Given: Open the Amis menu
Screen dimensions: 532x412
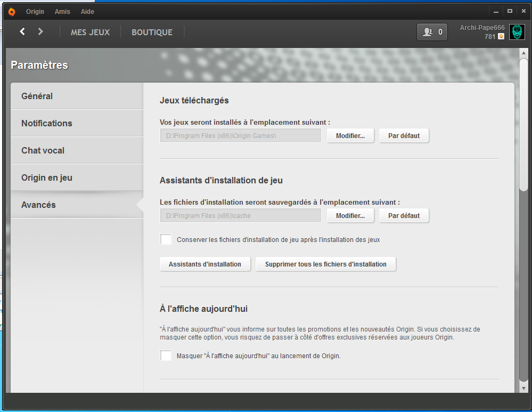Looking at the screenshot, I should pyautogui.click(x=62, y=12).
